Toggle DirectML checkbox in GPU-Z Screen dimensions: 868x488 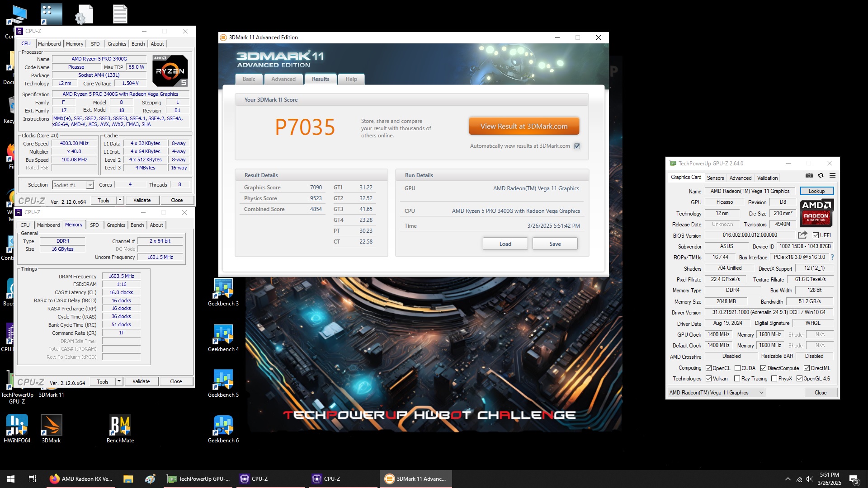(x=807, y=368)
